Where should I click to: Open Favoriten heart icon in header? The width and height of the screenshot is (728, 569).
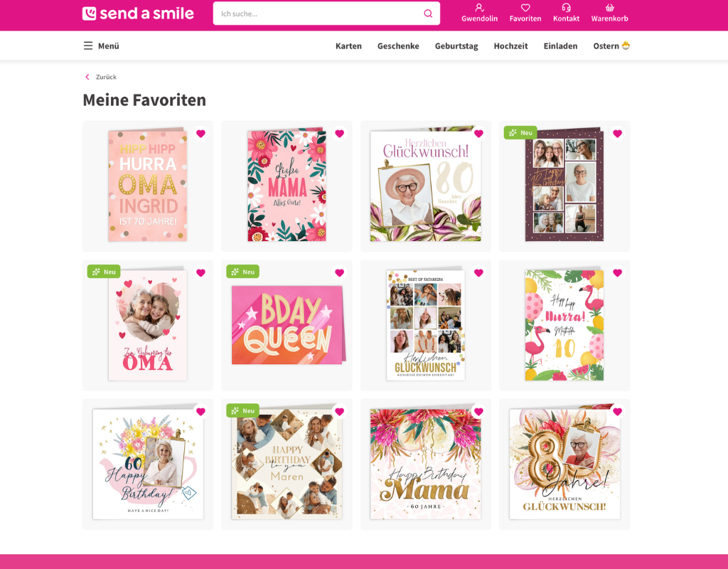[525, 7]
